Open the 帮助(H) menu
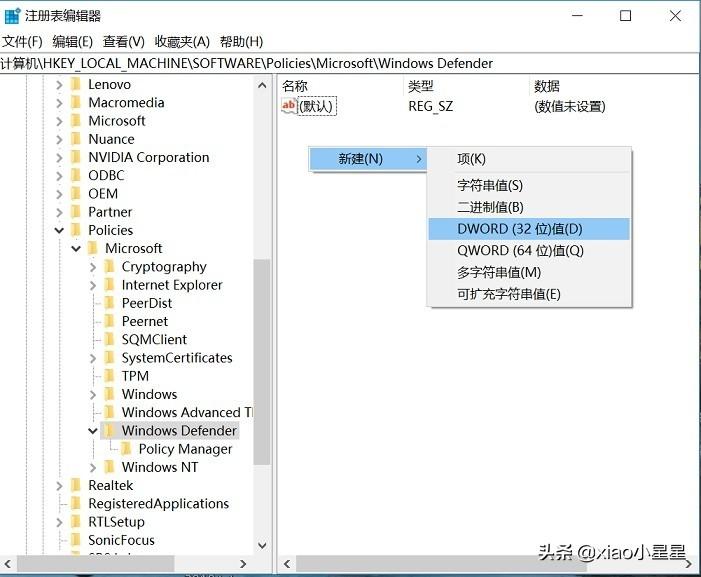Viewport: 701px width, 577px height. [x=241, y=42]
